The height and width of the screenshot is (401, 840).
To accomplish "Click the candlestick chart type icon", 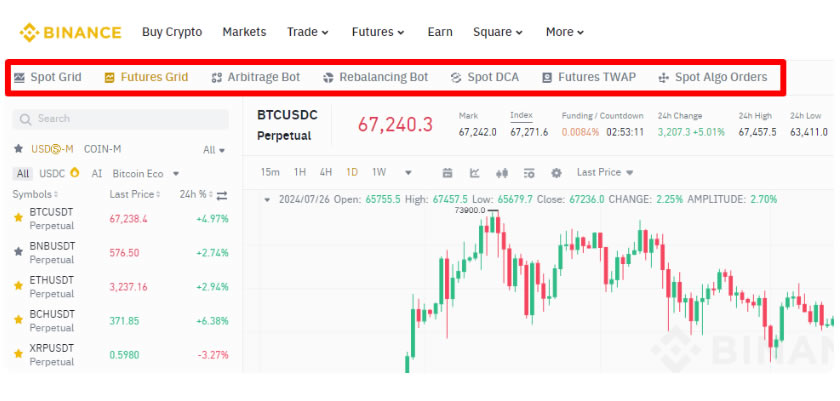I will pos(502,172).
